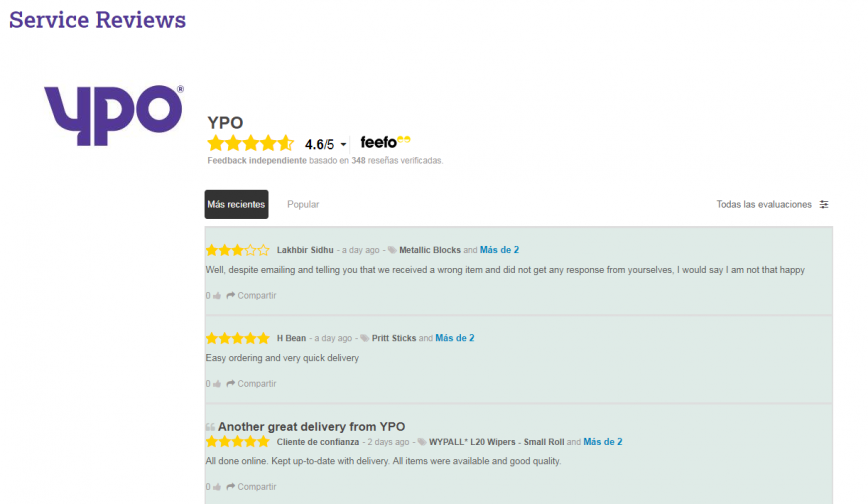Switch to the Popular tab
Screen dimensions: 868x504
(303, 204)
